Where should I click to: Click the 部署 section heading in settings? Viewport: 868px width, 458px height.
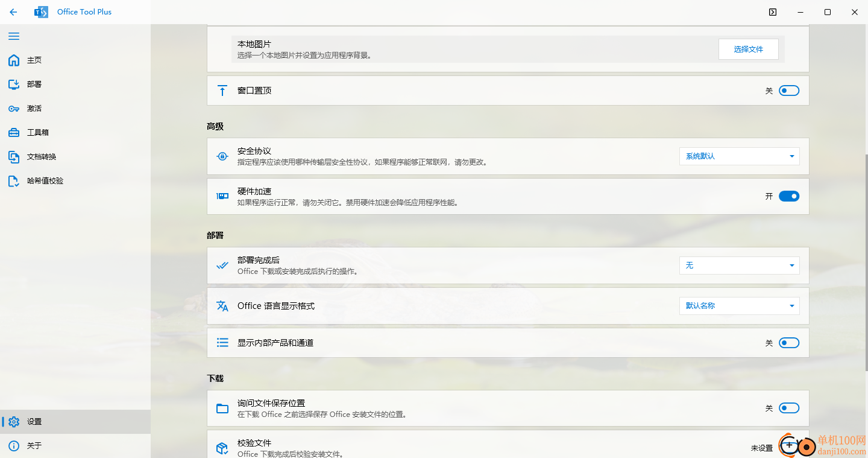point(215,235)
